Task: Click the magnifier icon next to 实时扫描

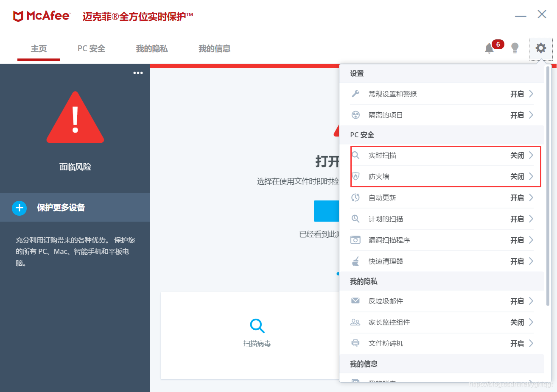Action: coord(355,155)
